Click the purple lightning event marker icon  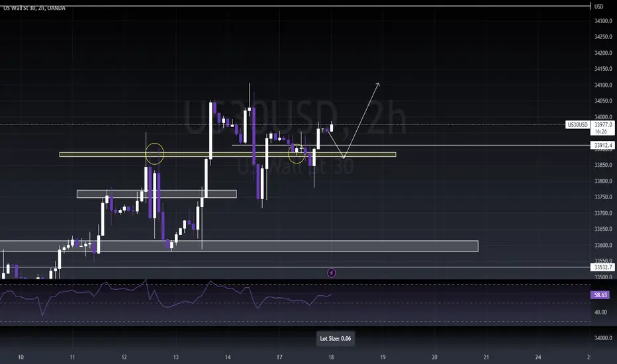tap(331, 273)
